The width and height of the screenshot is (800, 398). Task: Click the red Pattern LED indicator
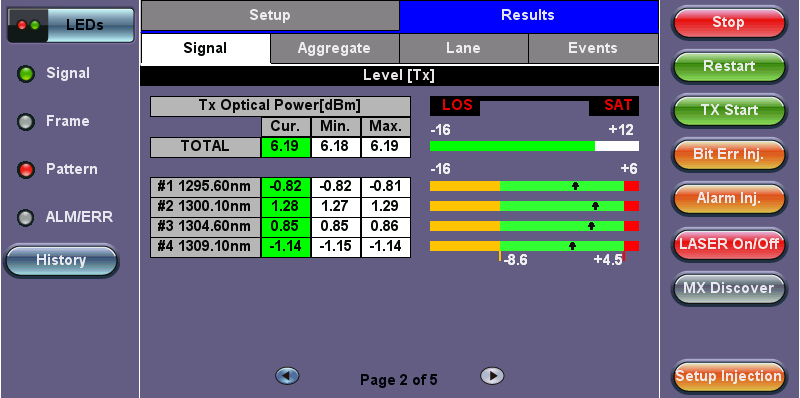coord(25,170)
